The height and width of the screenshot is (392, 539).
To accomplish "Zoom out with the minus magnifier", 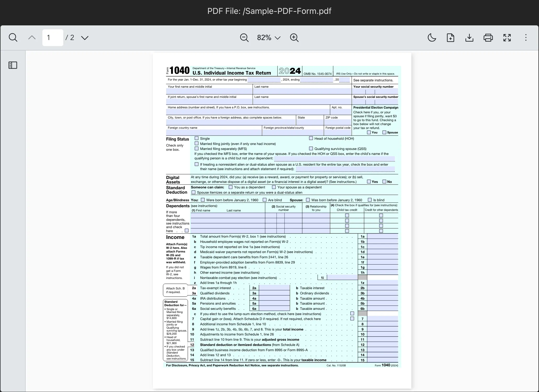I will (x=244, y=38).
